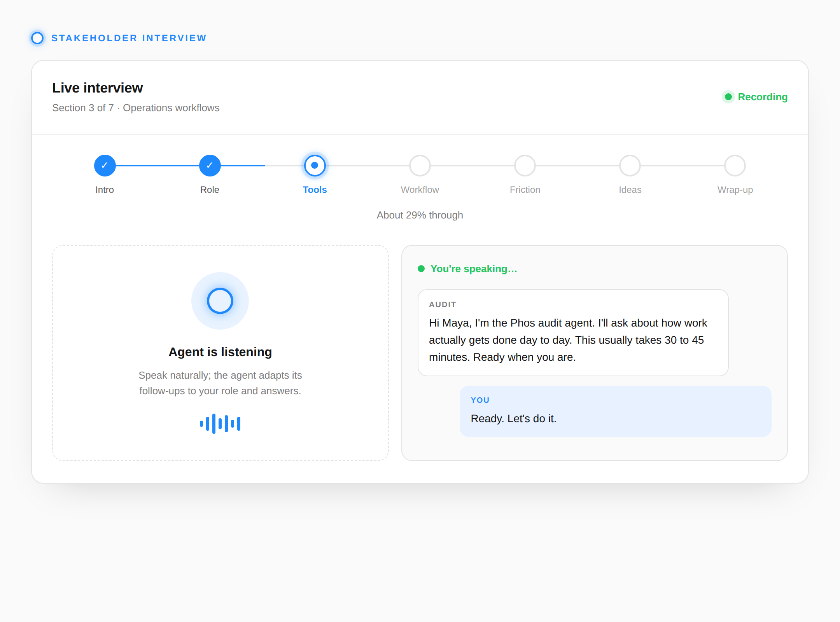Select the completed Intro step circle
Image resolution: width=840 pixels, height=622 pixels.
pyautogui.click(x=105, y=166)
